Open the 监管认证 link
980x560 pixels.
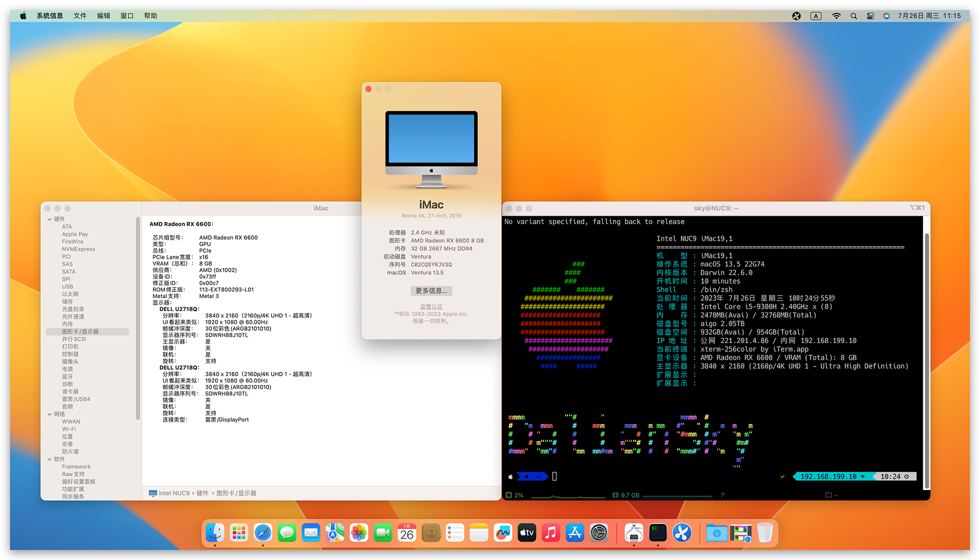pyautogui.click(x=431, y=307)
